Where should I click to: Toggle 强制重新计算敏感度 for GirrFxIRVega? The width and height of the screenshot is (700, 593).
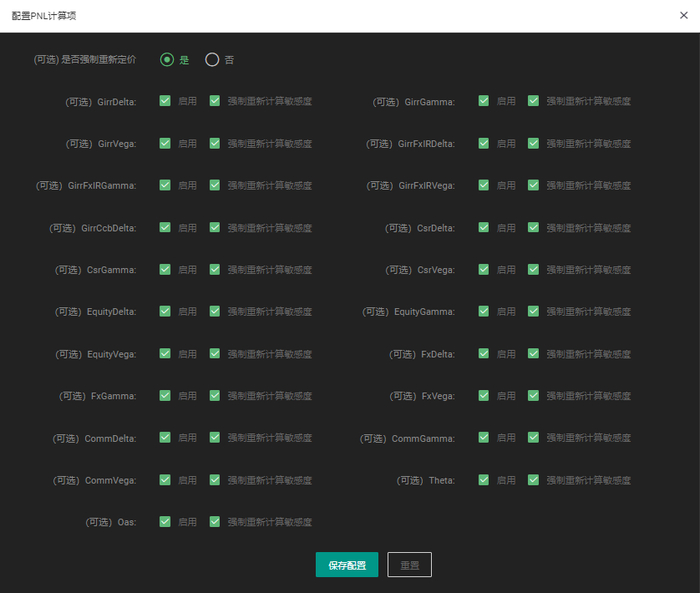point(533,185)
